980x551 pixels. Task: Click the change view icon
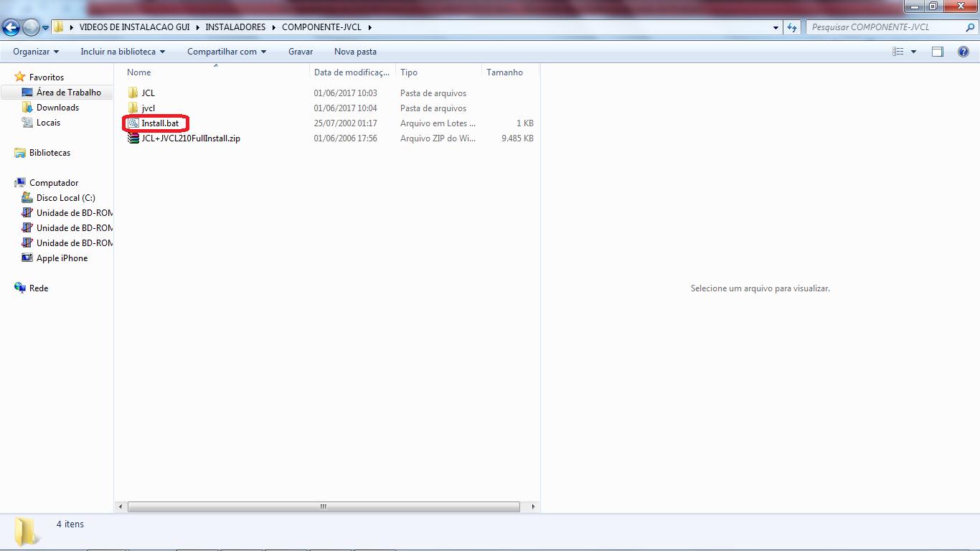coord(898,52)
